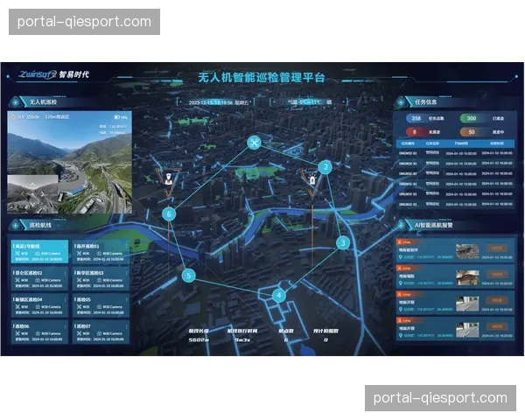Click orange button on first alarm card
525x420 pixels.
497,248
